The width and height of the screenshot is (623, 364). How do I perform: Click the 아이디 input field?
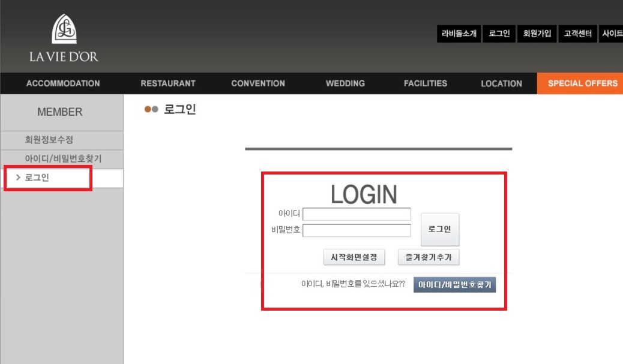pos(356,213)
